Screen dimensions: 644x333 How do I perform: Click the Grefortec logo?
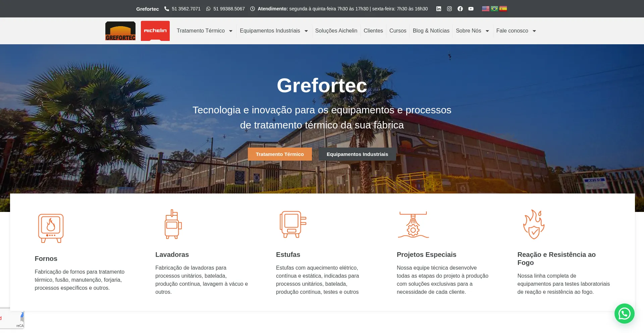(x=120, y=31)
